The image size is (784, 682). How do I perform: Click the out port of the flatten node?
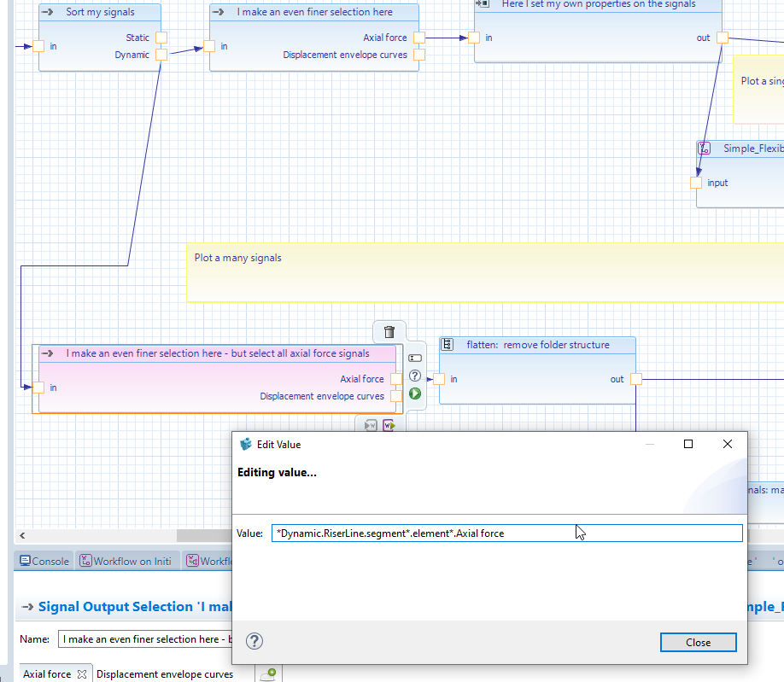click(636, 379)
